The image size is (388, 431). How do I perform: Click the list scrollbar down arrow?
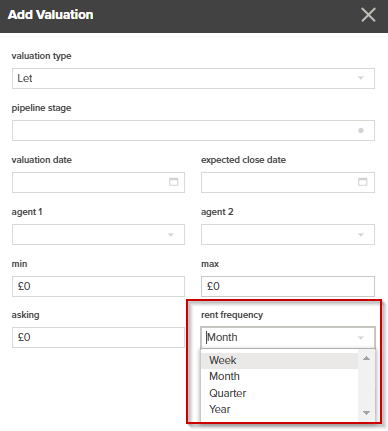click(x=366, y=413)
